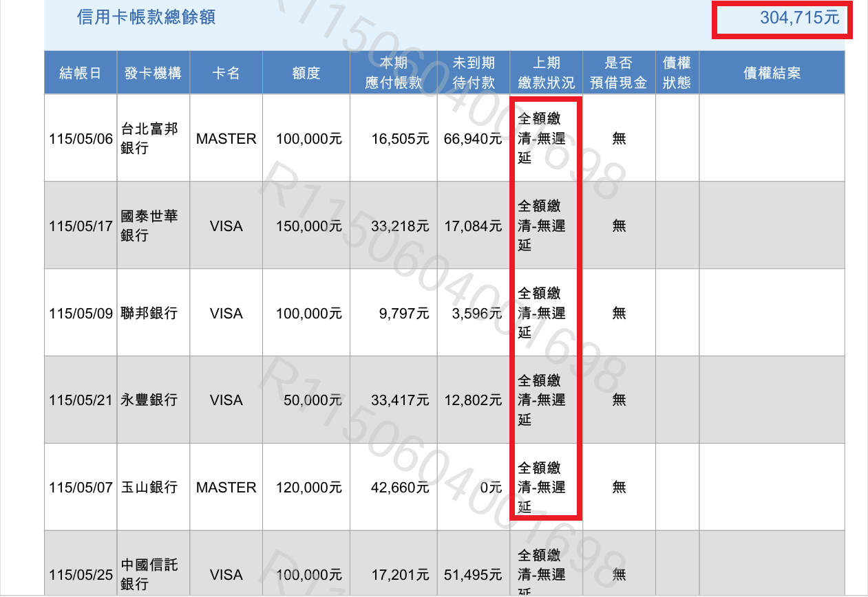The image size is (868, 597).
Task: Click 無 in the 聯邦銀行 row
Action: click(620, 313)
